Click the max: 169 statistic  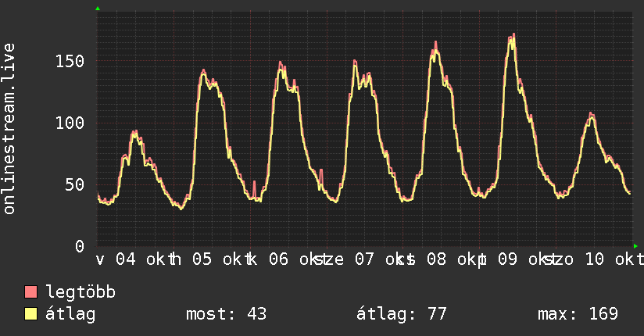[x=578, y=314]
